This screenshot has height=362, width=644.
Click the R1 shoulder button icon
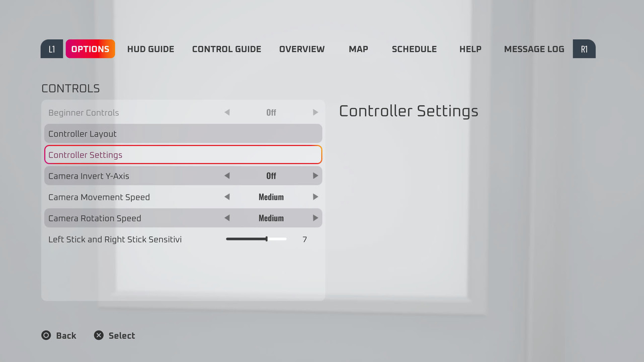(x=584, y=49)
